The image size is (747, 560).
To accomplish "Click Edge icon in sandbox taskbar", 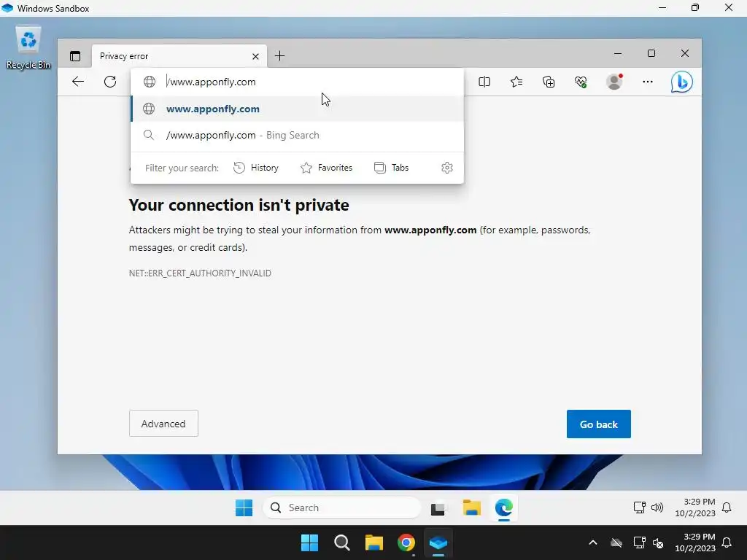I will [x=504, y=507].
